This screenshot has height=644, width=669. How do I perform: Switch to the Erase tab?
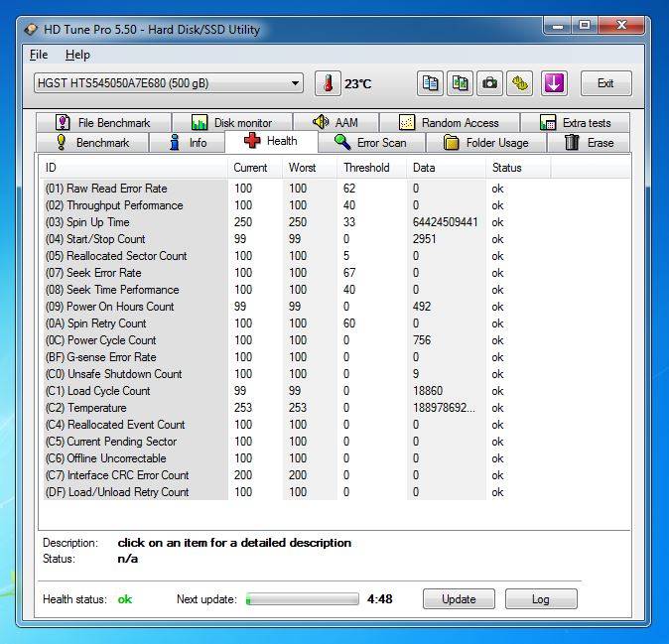[x=589, y=143]
